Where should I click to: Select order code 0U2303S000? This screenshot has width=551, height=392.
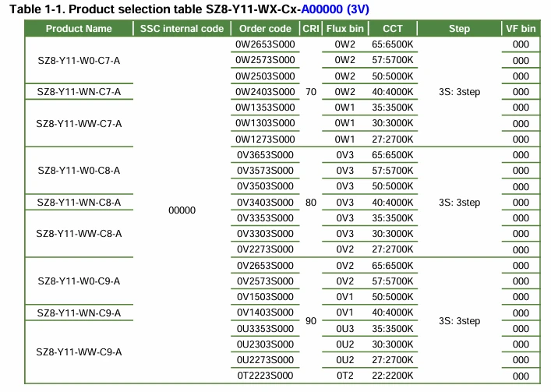click(x=265, y=344)
